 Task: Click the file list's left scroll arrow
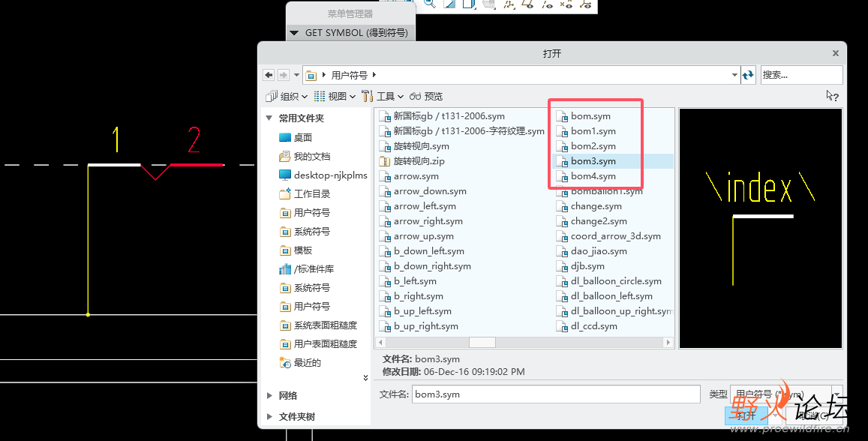[380, 343]
